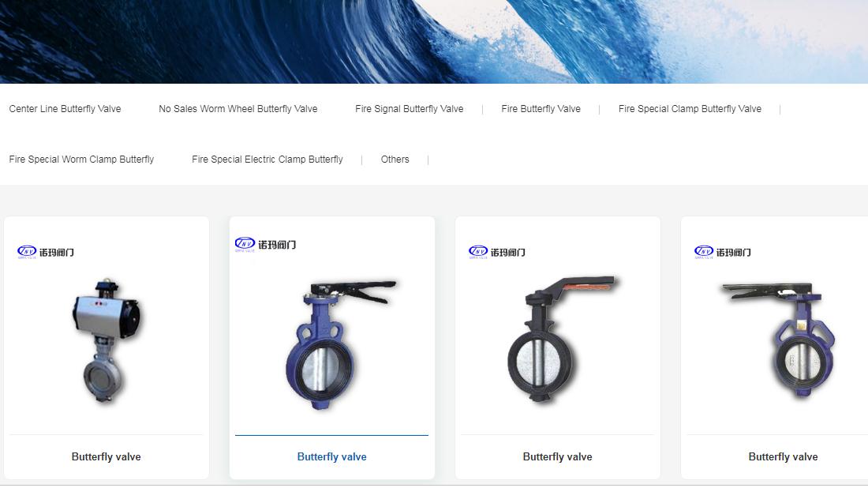
Task: Choose the Fire Butterfly Valve category
Action: tap(541, 109)
